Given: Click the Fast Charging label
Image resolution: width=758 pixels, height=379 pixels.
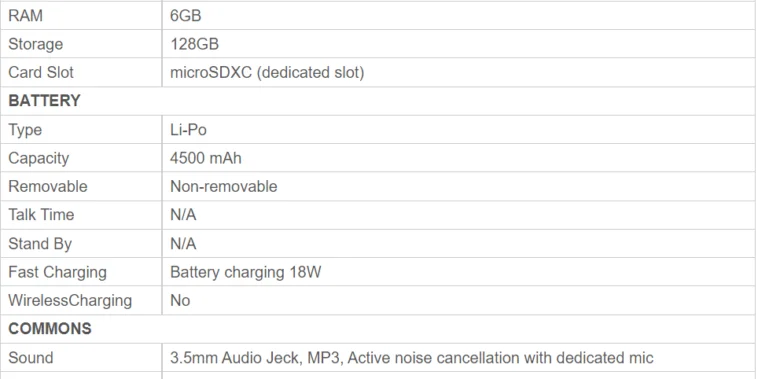Looking at the screenshot, I should point(58,272).
